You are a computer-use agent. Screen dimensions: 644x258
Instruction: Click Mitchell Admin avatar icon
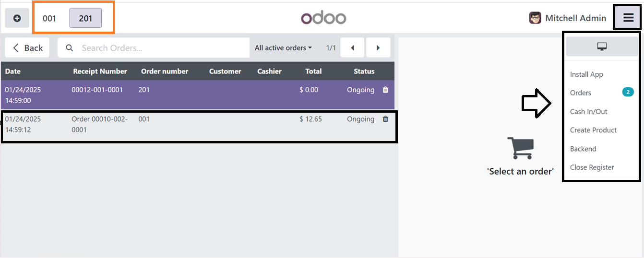click(x=535, y=18)
